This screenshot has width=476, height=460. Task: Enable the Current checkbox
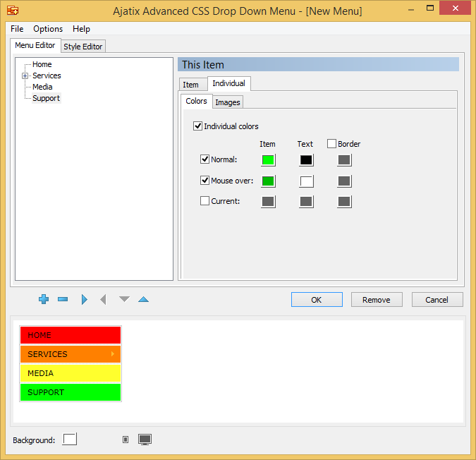tap(205, 200)
